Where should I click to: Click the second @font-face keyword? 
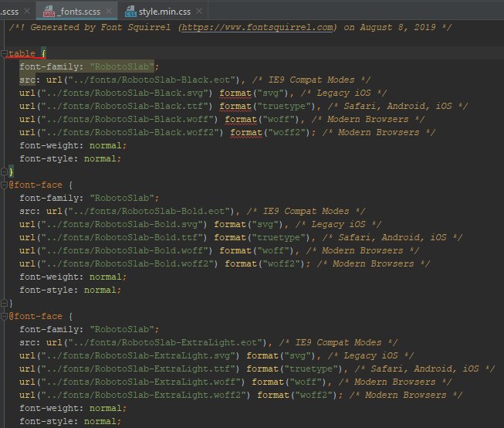[x=36, y=316]
